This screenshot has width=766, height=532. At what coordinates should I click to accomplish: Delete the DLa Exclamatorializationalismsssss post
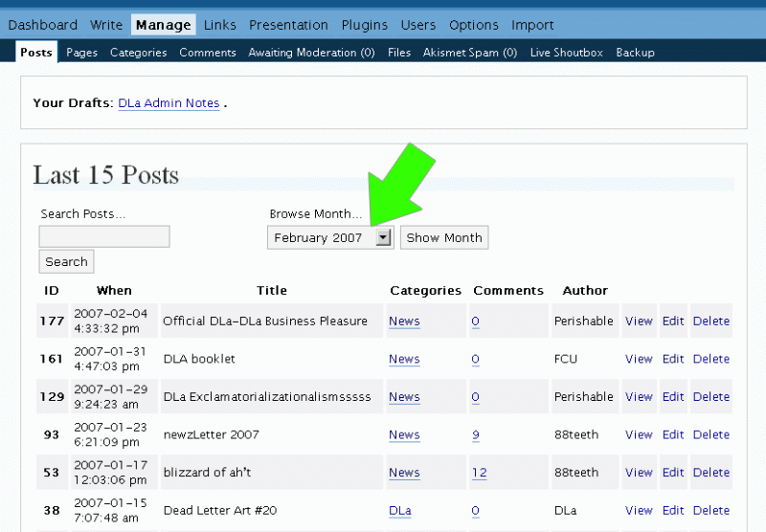711,396
